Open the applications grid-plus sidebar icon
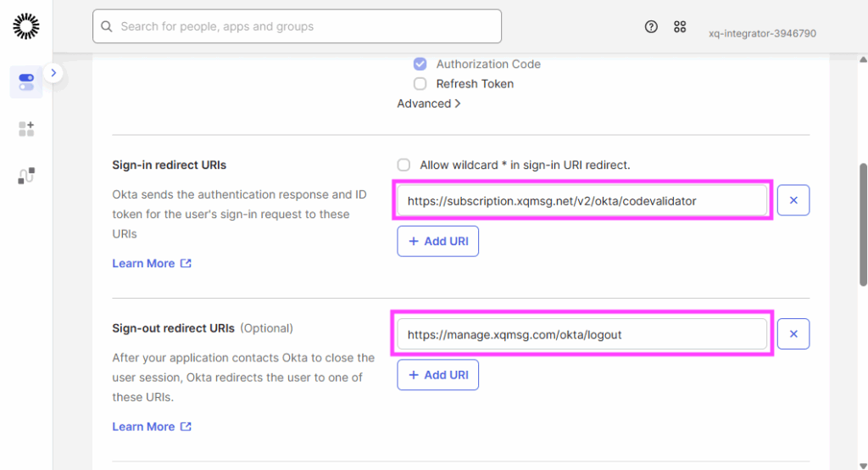Image resolution: width=868 pixels, height=470 pixels. pos(26,129)
